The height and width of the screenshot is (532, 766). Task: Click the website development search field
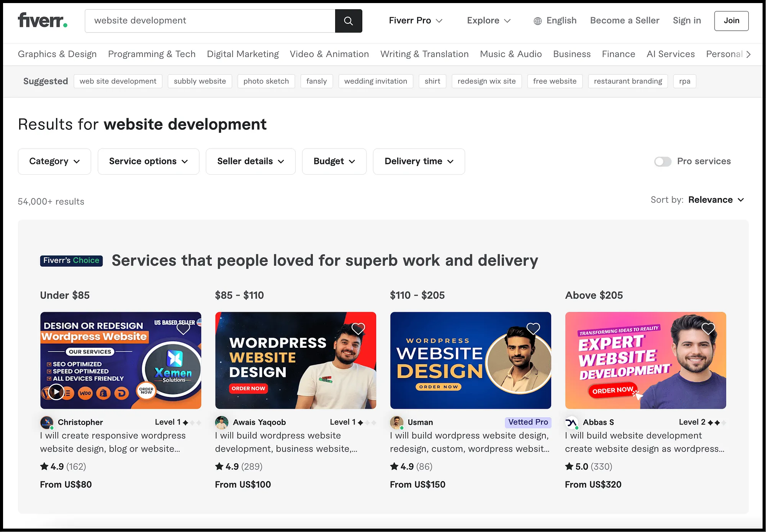210,21
